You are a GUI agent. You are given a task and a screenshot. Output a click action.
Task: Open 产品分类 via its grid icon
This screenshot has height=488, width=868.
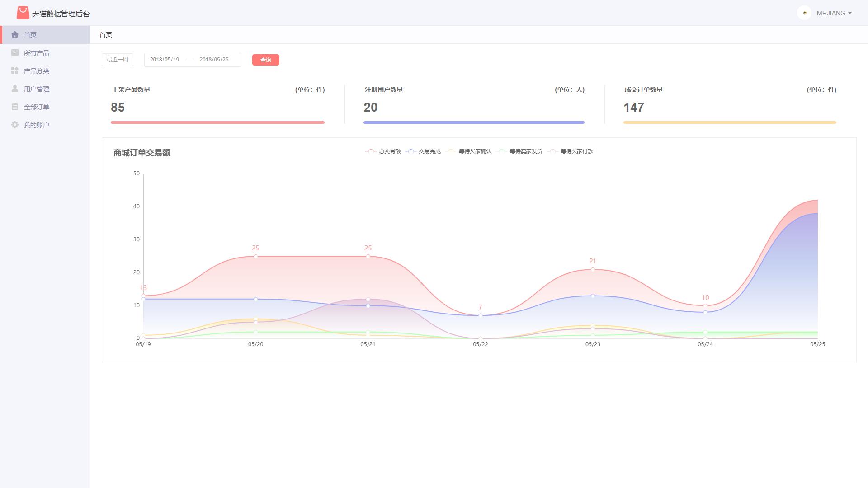tap(15, 70)
